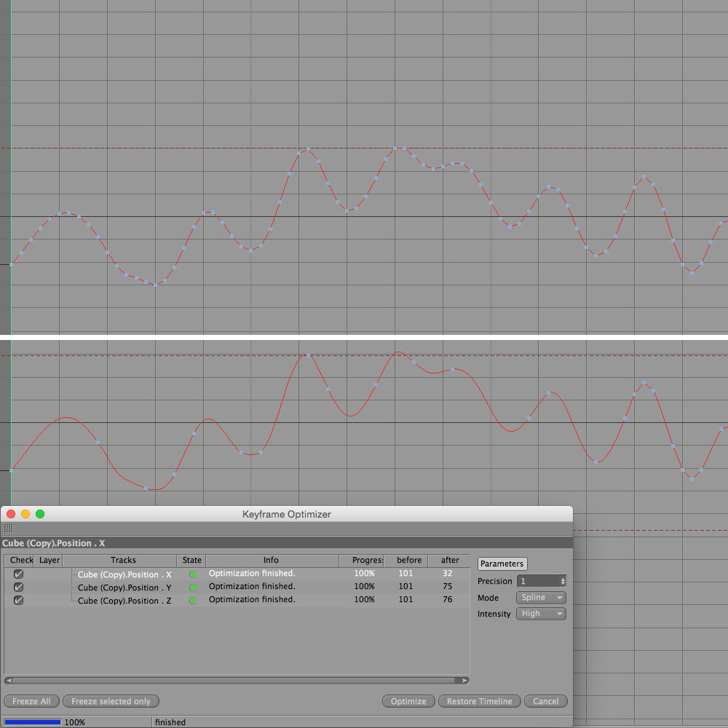This screenshot has height=728, width=728.
Task: Uncheck the Cube (Copy).Position . Y track
Action: 19,587
